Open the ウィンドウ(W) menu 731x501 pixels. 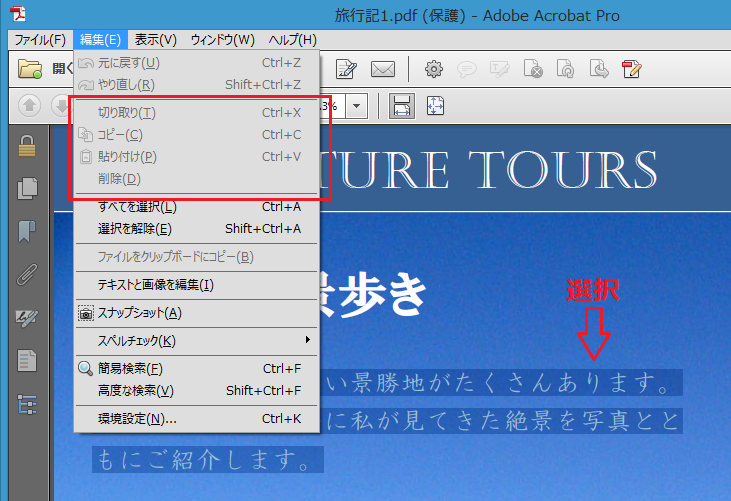[223, 40]
